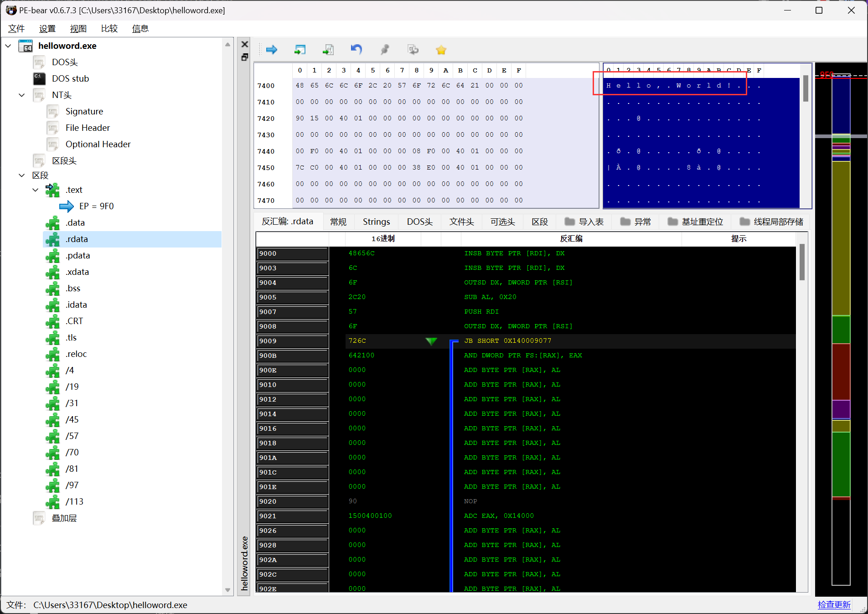Click the vertical helloword.exe side tab

[245, 563]
